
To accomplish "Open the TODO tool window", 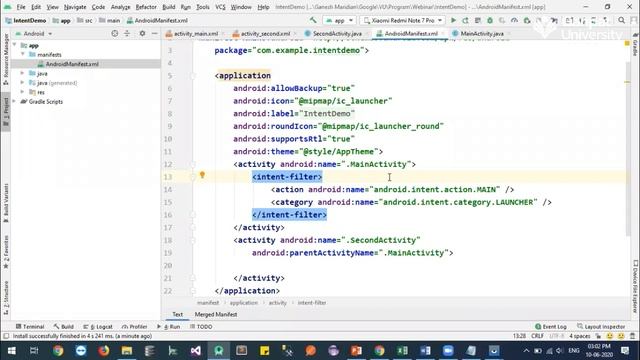I will coord(201,327).
